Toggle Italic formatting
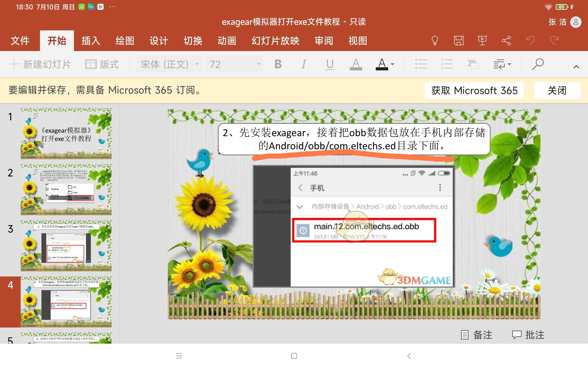The height and width of the screenshot is (368, 588). click(x=303, y=64)
